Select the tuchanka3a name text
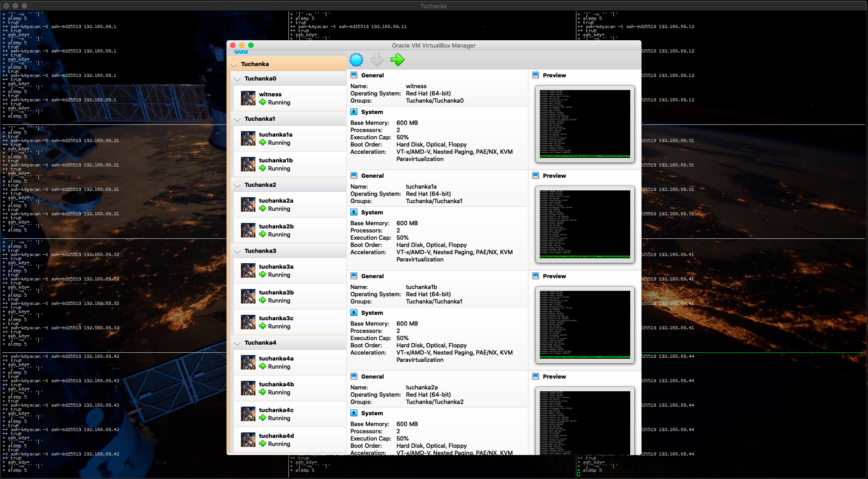The image size is (868, 479). (276, 266)
